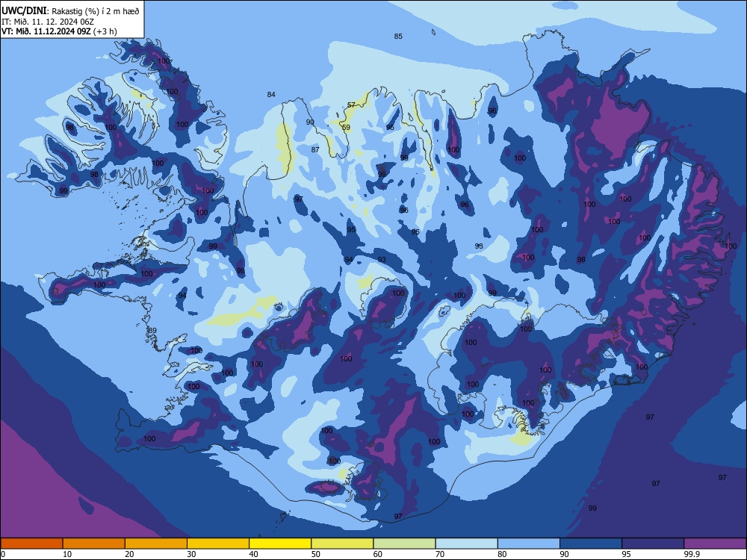Click the '84' humidity value on the map
The width and height of the screenshot is (747, 560).
click(x=271, y=94)
